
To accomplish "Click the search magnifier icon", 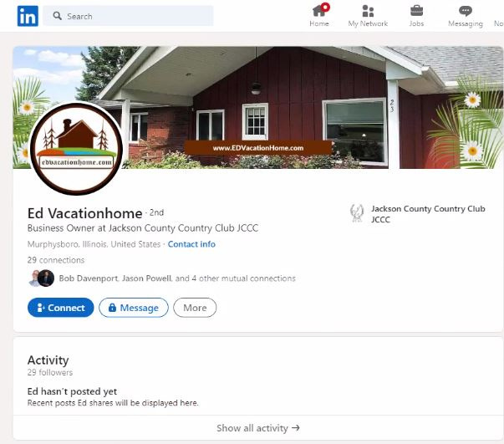I will click(57, 16).
